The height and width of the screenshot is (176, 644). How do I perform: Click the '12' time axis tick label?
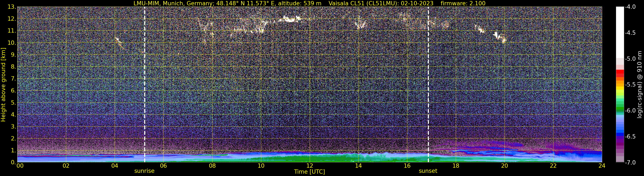(310, 166)
